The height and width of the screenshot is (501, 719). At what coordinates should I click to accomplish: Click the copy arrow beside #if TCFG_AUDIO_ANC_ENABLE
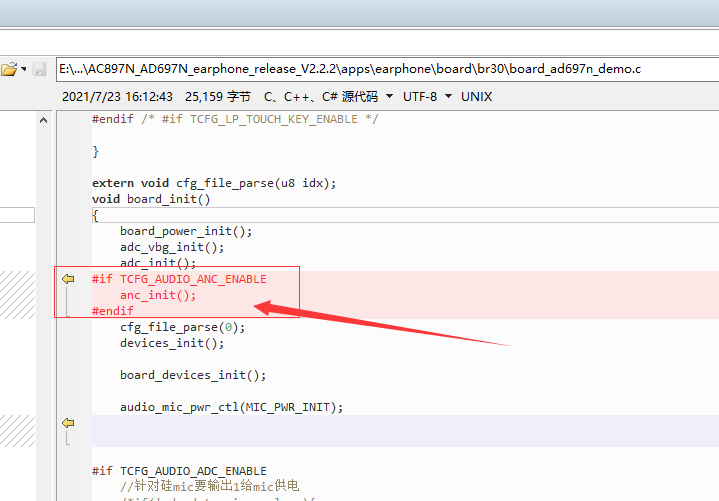[x=68, y=279]
